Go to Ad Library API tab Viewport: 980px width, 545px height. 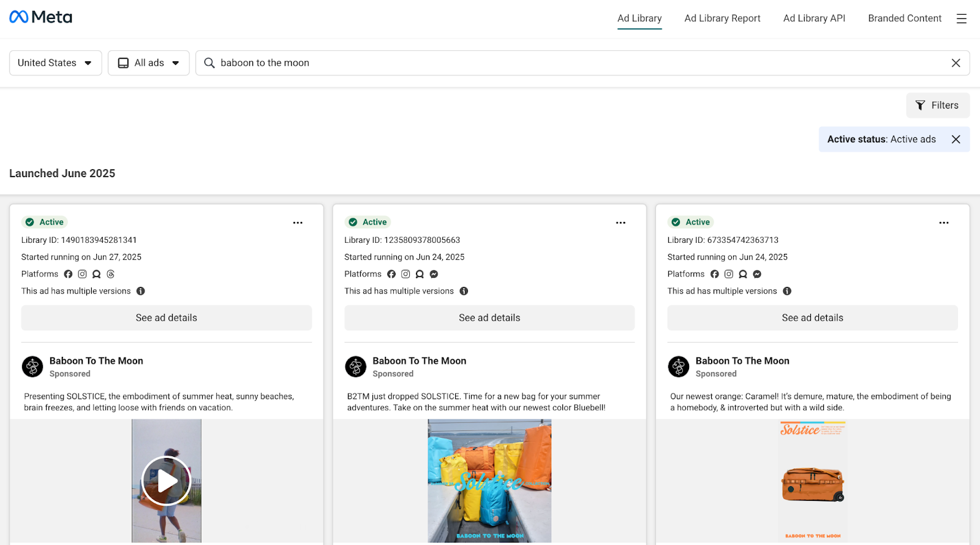click(x=814, y=18)
